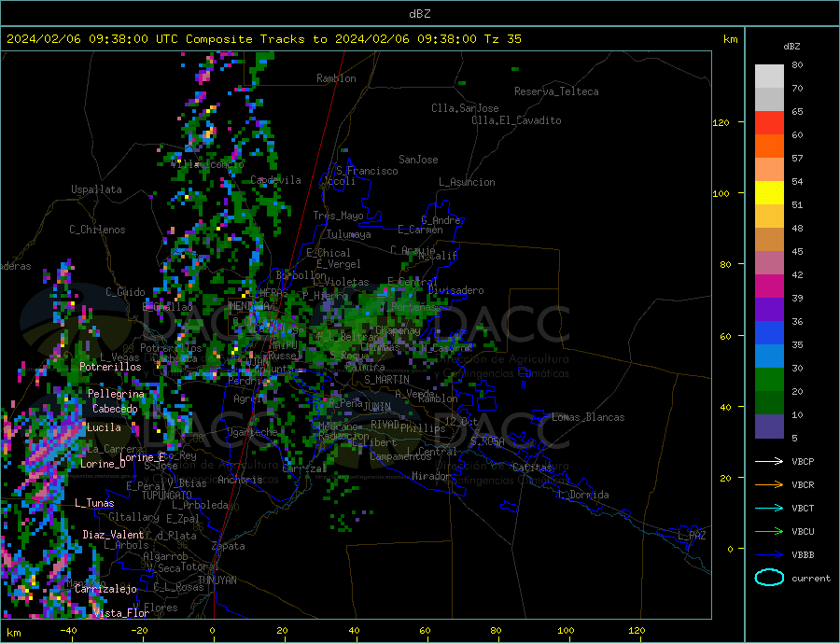This screenshot has height=643, width=840.
Task: Click the 'Lucila' map label
Action: [104, 427]
